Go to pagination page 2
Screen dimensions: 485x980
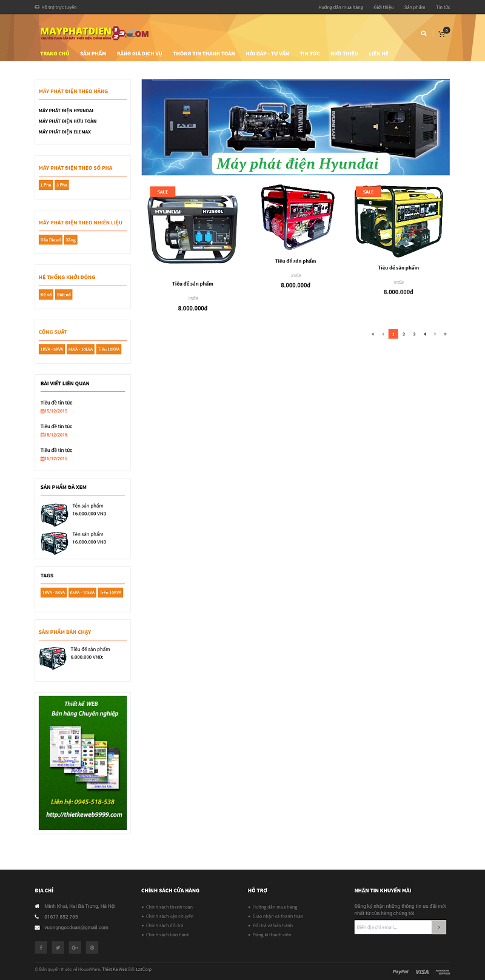pyautogui.click(x=404, y=334)
